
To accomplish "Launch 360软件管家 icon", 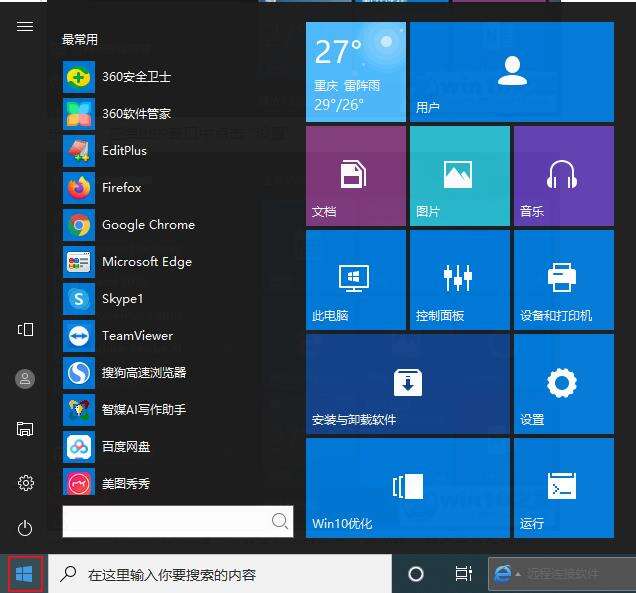I will 79,114.
